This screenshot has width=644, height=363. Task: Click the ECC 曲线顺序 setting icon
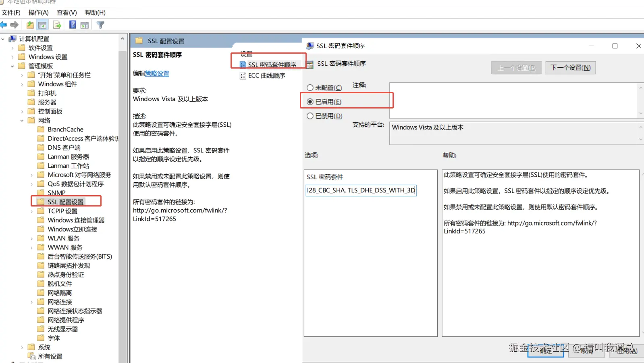[243, 75]
